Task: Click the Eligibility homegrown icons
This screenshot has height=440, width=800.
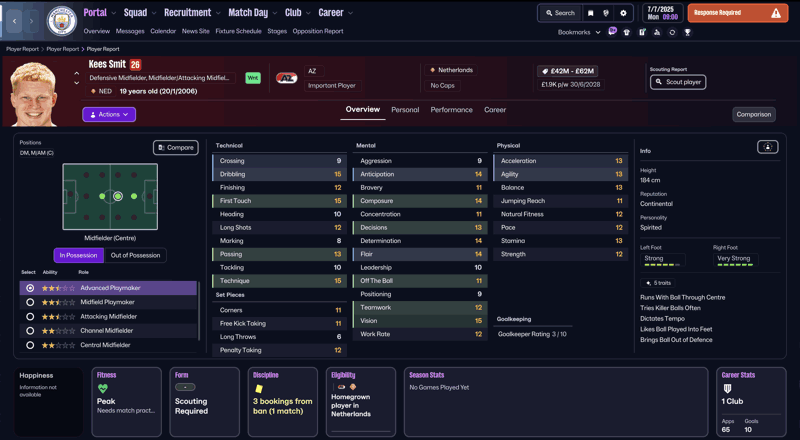Action: [x=347, y=387]
